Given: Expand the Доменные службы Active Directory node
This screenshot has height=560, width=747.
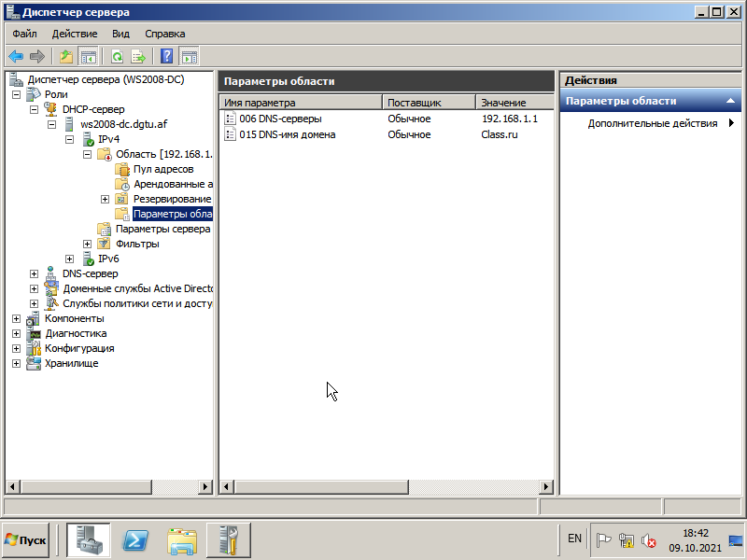Looking at the screenshot, I should coord(34,288).
